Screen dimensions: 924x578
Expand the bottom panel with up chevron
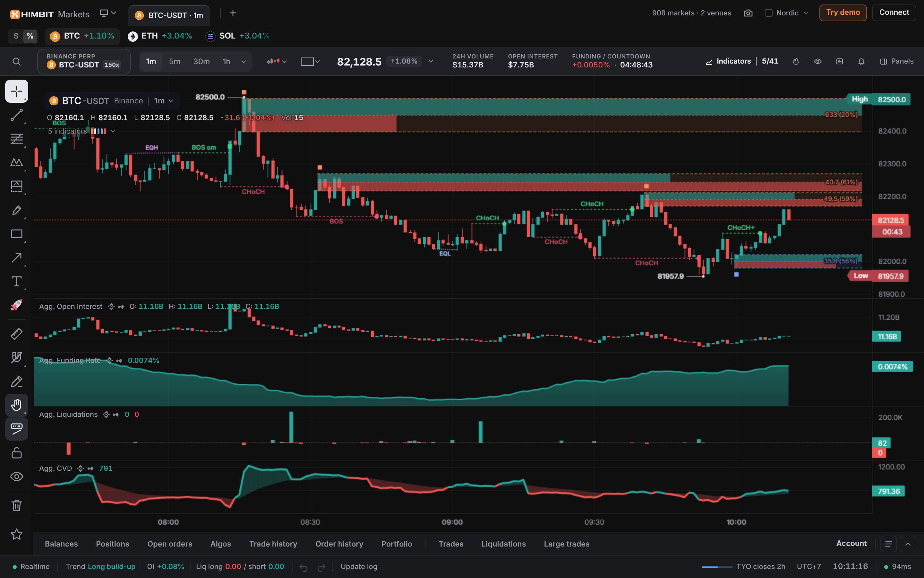(x=908, y=544)
